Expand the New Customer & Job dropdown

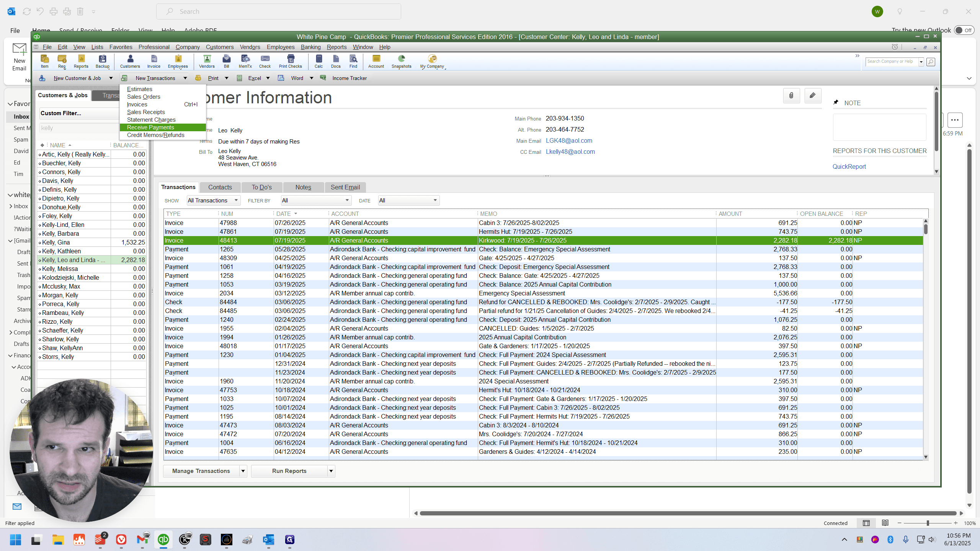(x=111, y=78)
